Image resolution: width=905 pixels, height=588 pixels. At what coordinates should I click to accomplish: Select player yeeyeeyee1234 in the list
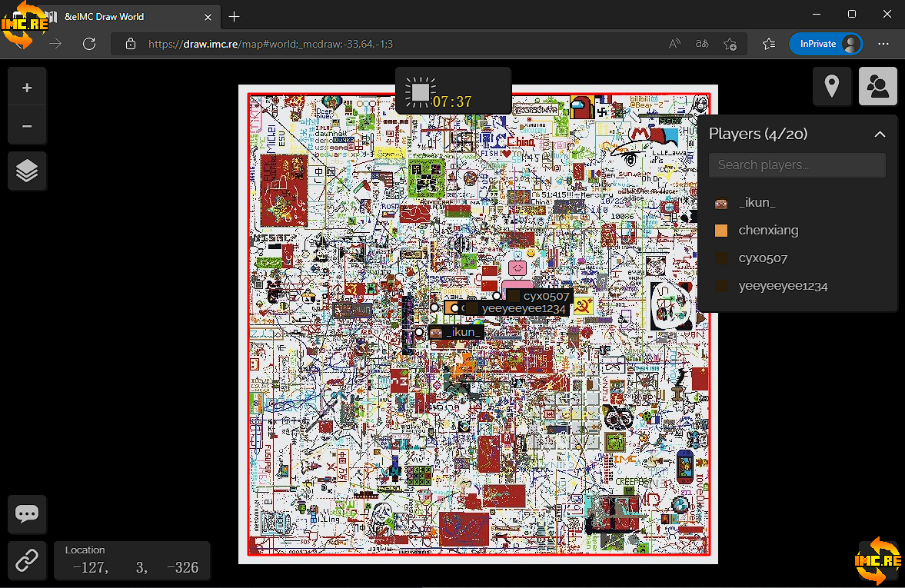(782, 286)
